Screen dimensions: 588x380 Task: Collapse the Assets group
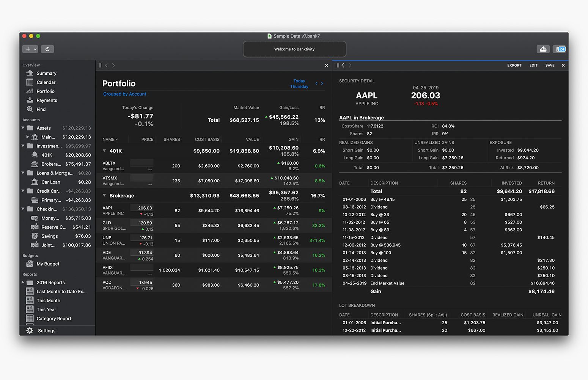[23, 128]
